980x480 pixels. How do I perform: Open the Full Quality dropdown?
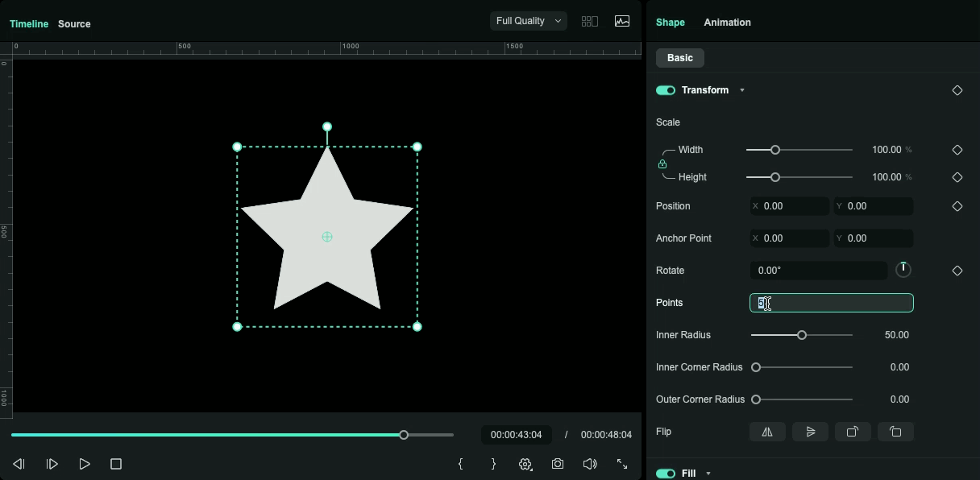click(x=528, y=20)
